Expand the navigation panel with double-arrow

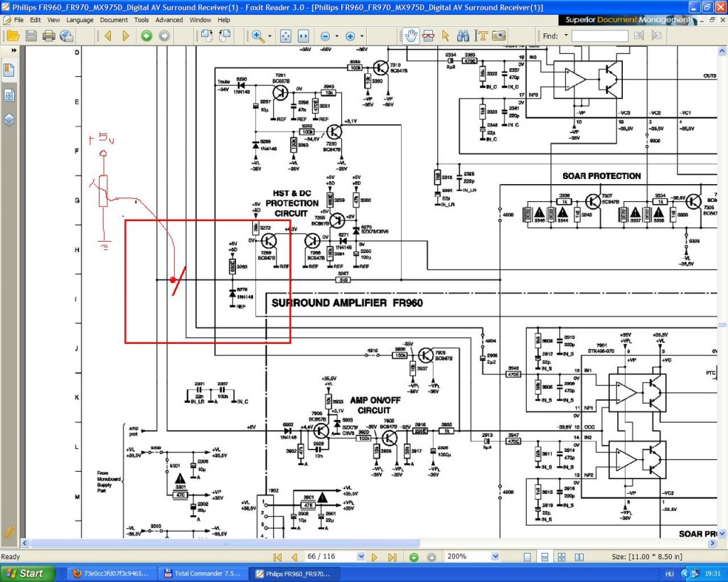[x=14, y=50]
